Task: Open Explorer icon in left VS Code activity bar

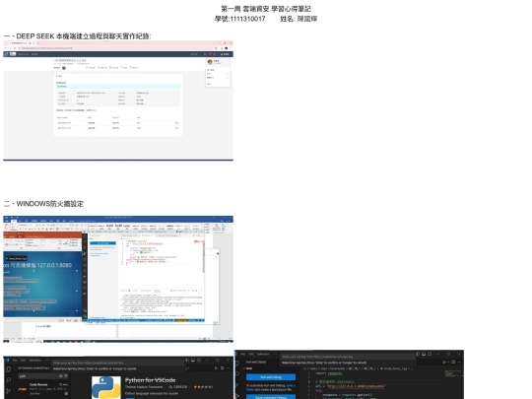Action: [x=9, y=369]
